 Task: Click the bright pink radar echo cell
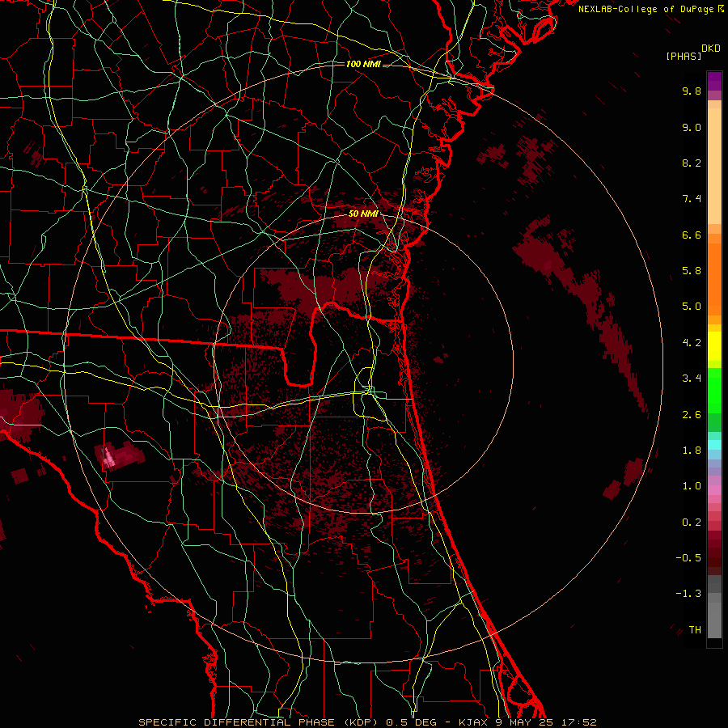109,459
